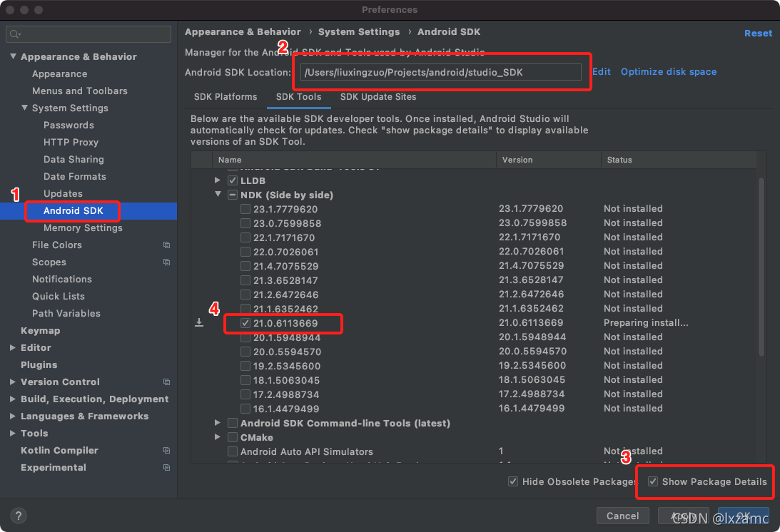Click 'Preparing install...' status text
780x532 pixels.
pos(646,322)
